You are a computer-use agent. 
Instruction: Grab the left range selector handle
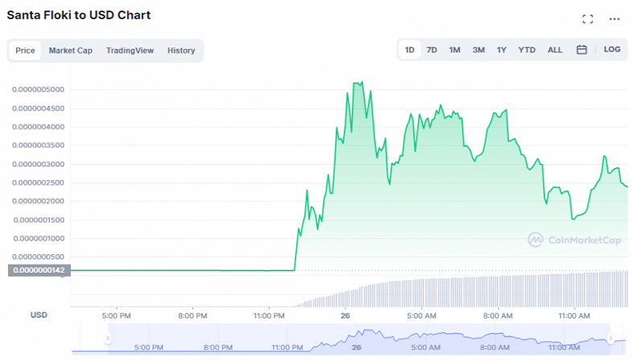[108, 339]
